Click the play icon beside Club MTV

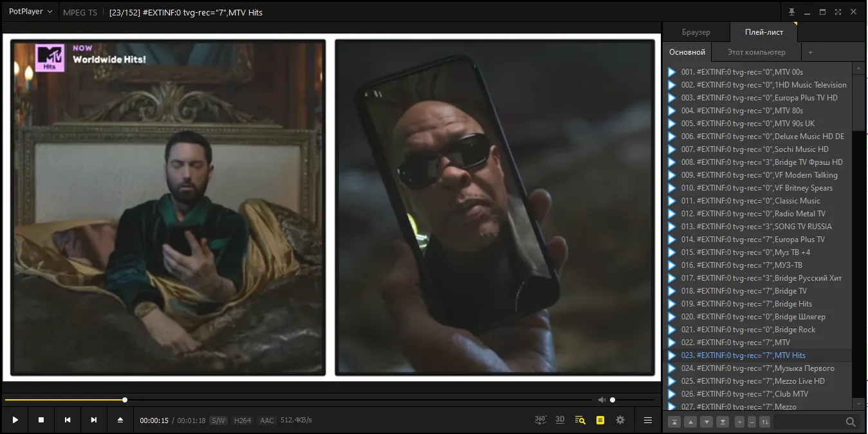point(672,394)
